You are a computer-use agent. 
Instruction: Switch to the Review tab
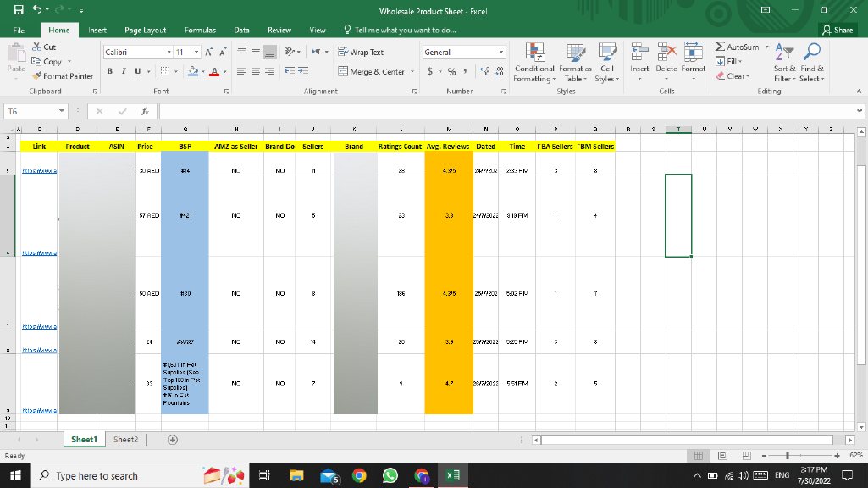tap(279, 30)
